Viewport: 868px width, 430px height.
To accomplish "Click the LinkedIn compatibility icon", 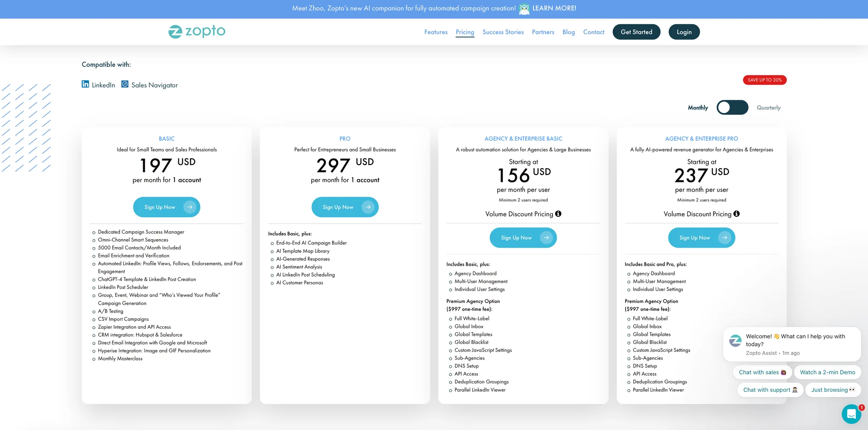I will pyautogui.click(x=85, y=84).
